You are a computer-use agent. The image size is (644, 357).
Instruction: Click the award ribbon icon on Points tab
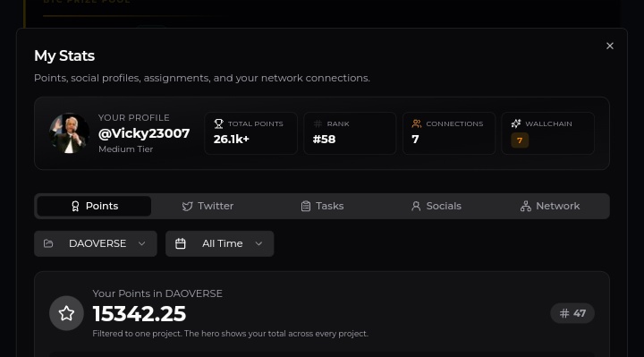point(75,206)
